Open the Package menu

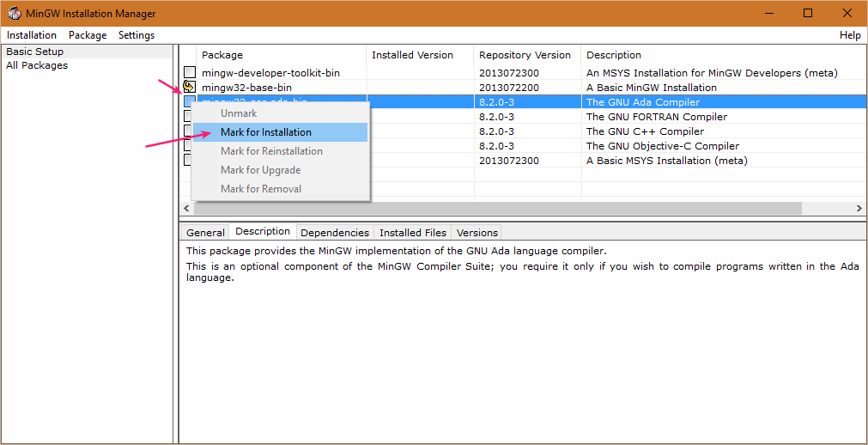pyautogui.click(x=88, y=35)
